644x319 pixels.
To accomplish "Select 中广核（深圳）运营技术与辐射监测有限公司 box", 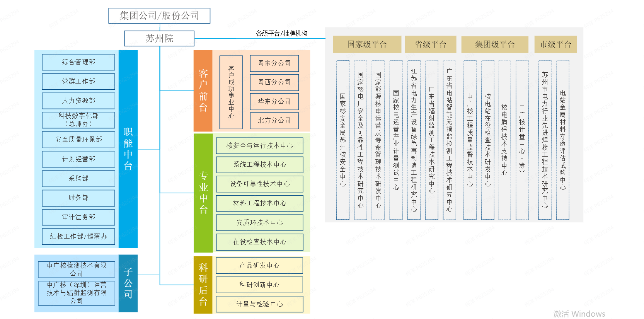I will (x=77, y=293).
